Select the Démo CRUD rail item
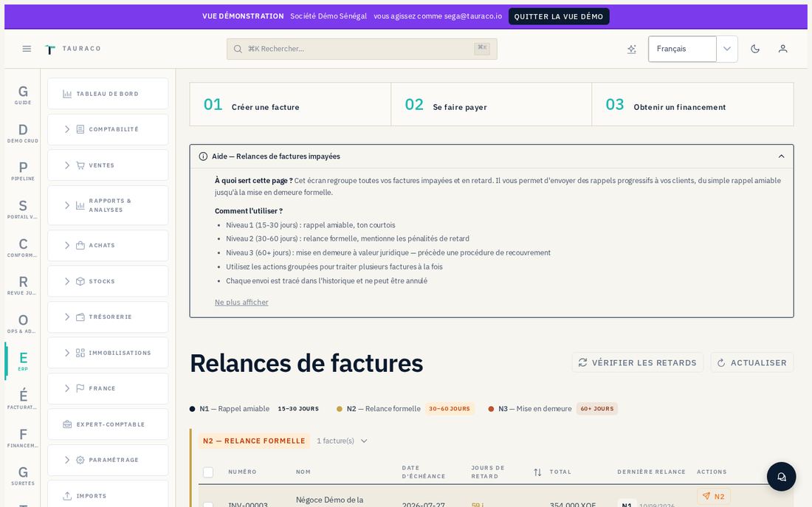 coord(23,133)
